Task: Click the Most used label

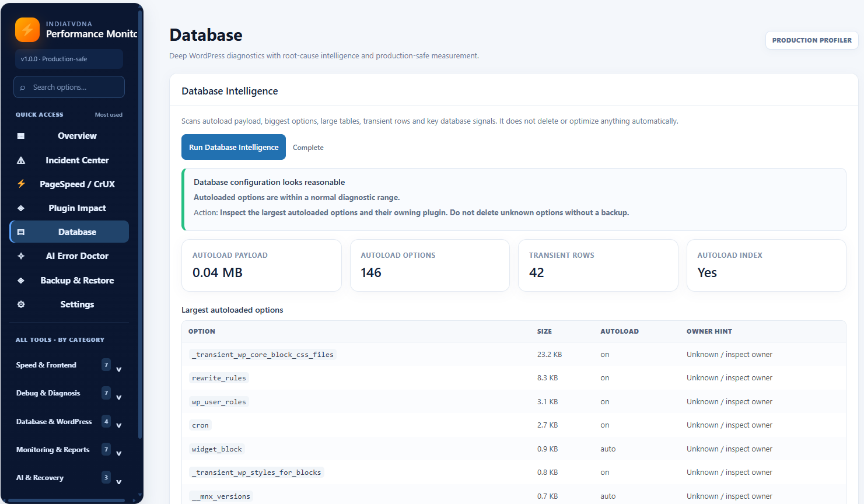Action: (x=109, y=115)
